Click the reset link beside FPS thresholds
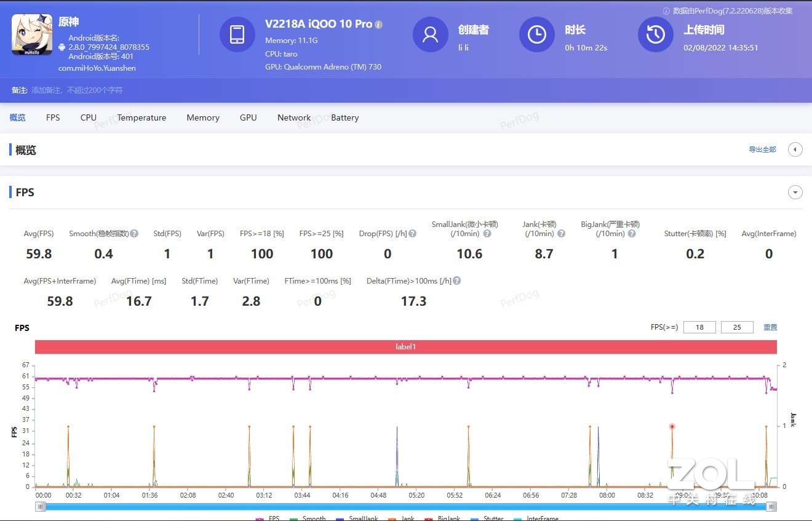The width and height of the screenshot is (812, 521). [x=770, y=327]
